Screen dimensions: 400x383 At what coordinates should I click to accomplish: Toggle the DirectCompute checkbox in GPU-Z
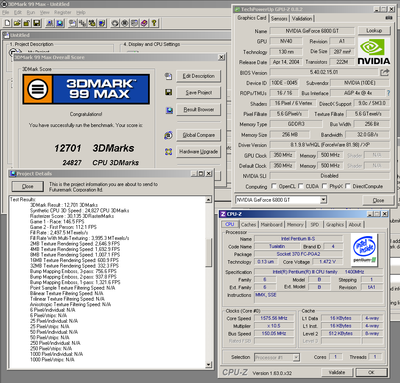coord(348,186)
